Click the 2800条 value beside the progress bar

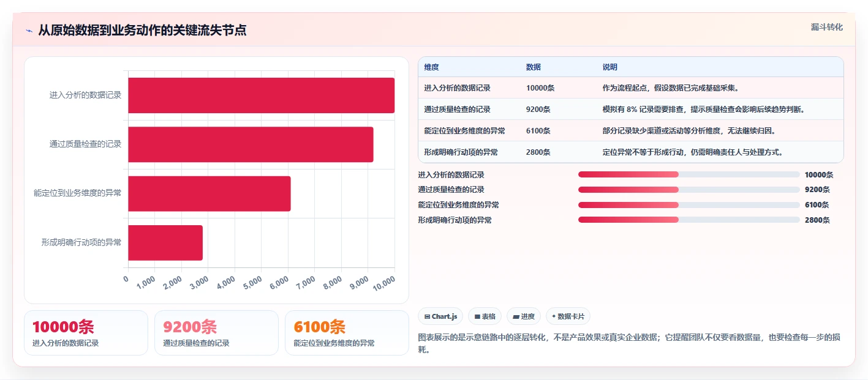[817, 220]
